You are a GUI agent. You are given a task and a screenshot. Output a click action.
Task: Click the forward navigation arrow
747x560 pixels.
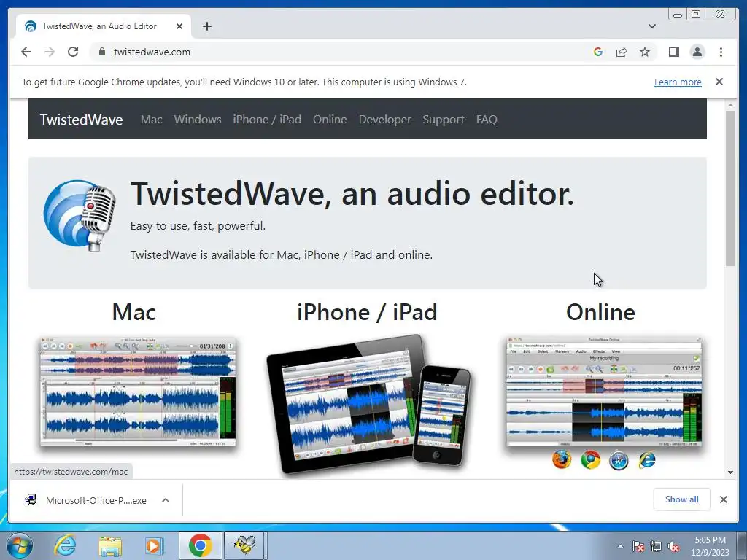point(50,52)
